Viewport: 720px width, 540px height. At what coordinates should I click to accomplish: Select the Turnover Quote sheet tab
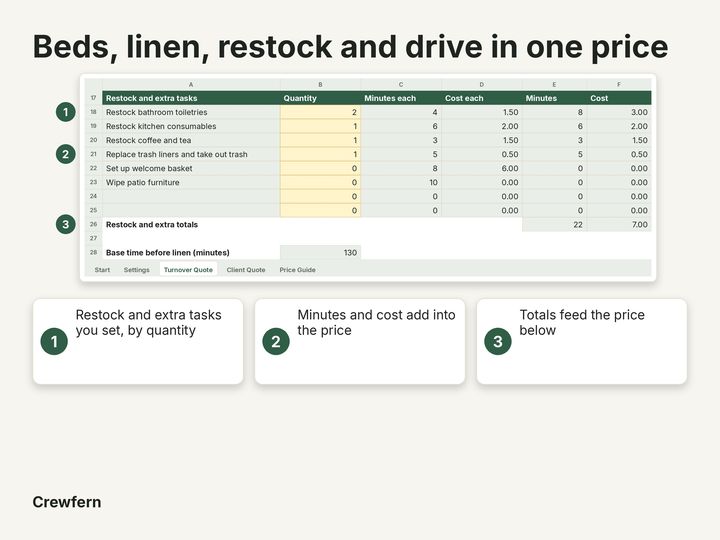(x=188, y=270)
